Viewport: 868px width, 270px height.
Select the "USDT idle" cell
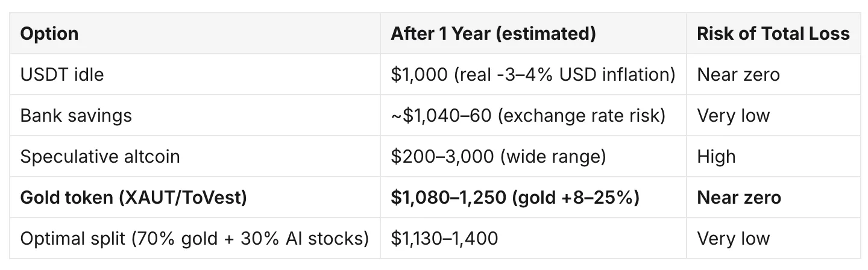(x=62, y=74)
